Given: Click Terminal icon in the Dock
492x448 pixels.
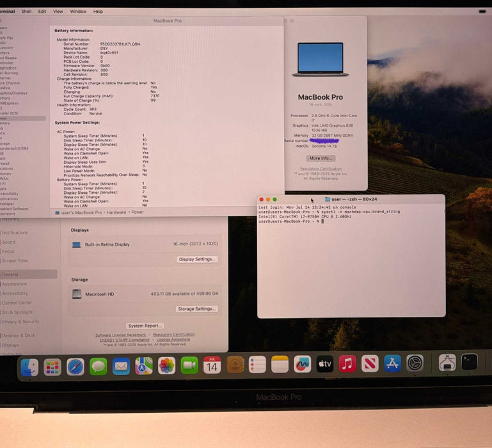Looking at the screenshot, I should click(470, 362).
